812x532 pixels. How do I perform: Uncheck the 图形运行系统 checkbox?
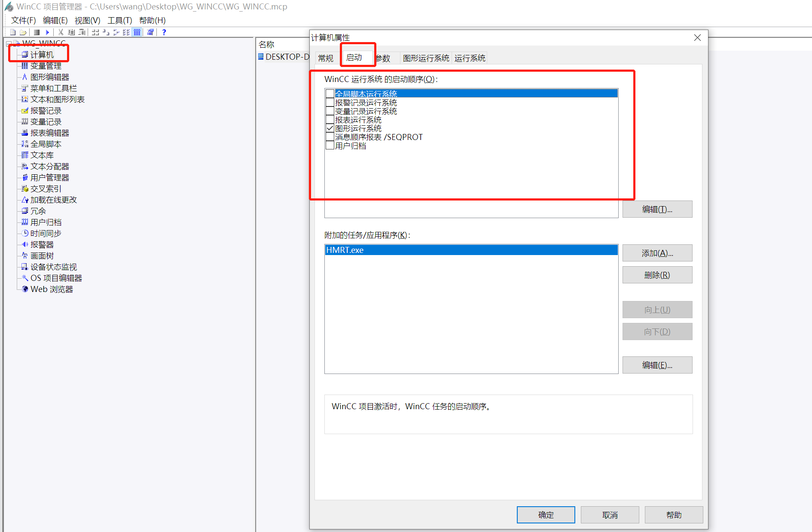[330, 128]
